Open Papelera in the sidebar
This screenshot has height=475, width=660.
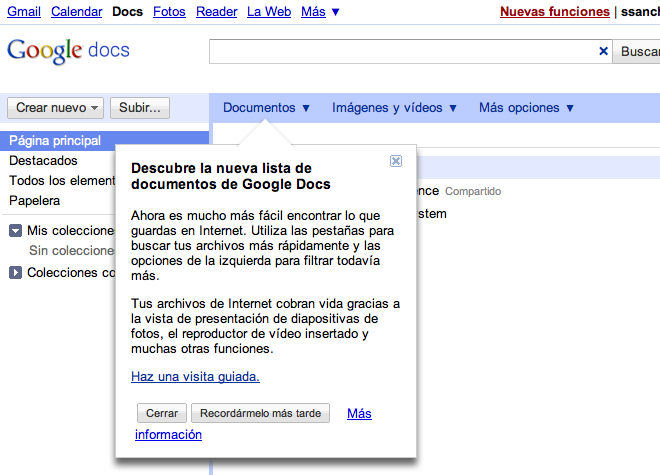[35, 201]
